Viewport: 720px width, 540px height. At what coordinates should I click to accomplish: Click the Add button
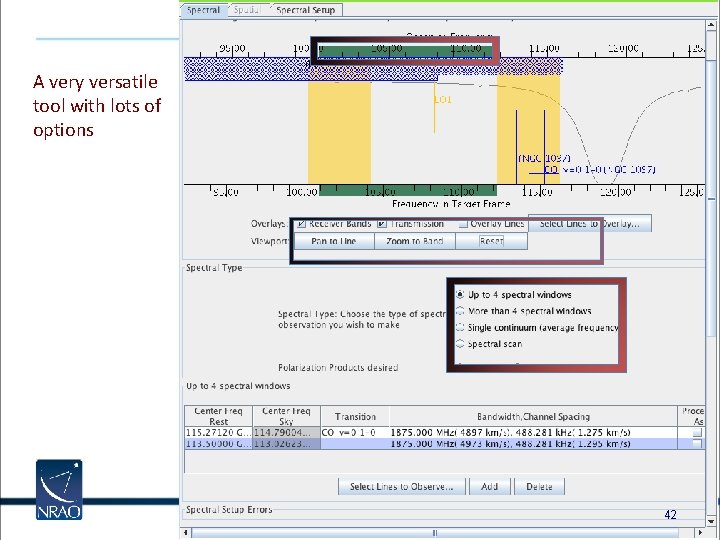489,487
